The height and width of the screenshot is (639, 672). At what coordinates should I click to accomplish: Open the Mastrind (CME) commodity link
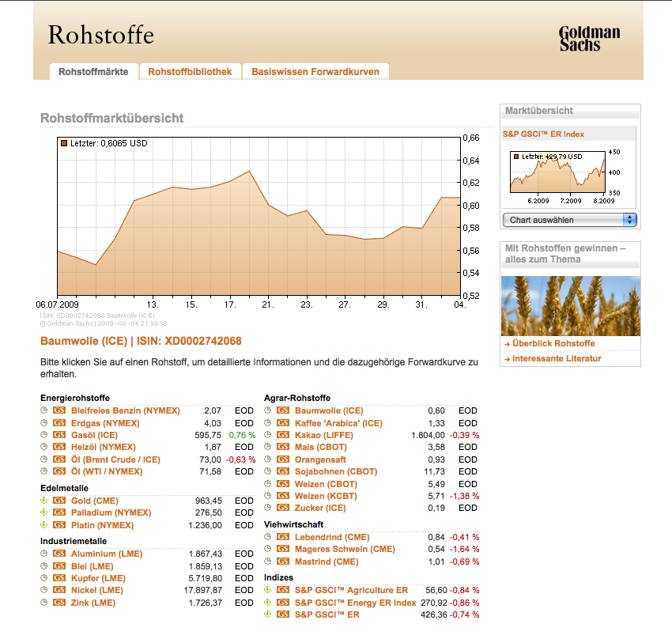pyautogui.click(x=327, y=561)
